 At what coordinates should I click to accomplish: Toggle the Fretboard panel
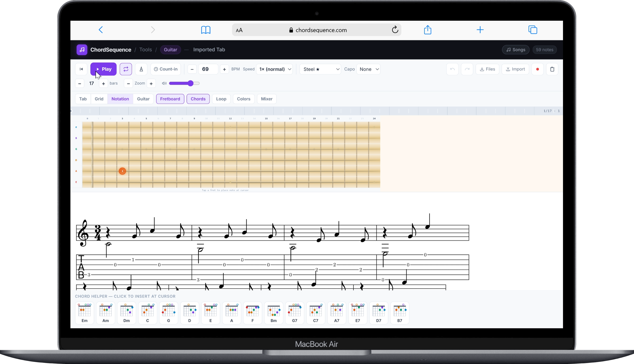coord(170,99)
